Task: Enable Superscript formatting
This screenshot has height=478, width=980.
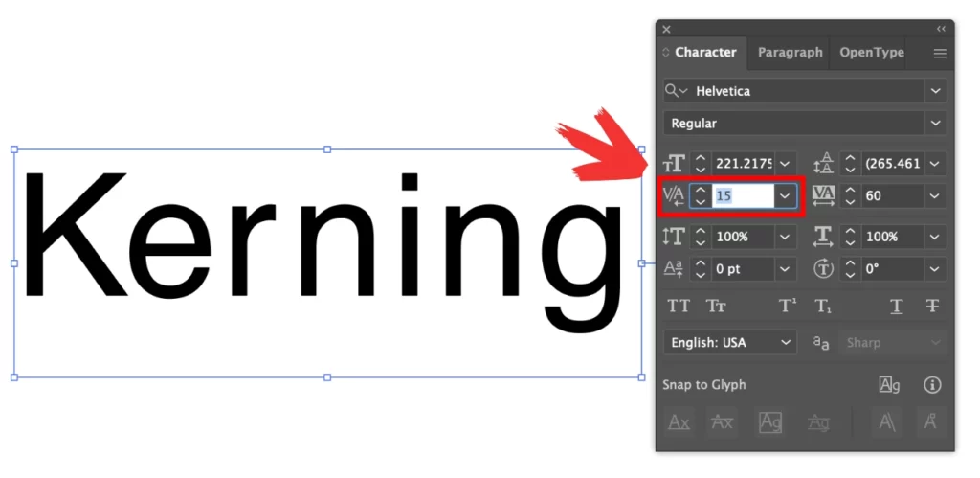Action: coord(788,307)
